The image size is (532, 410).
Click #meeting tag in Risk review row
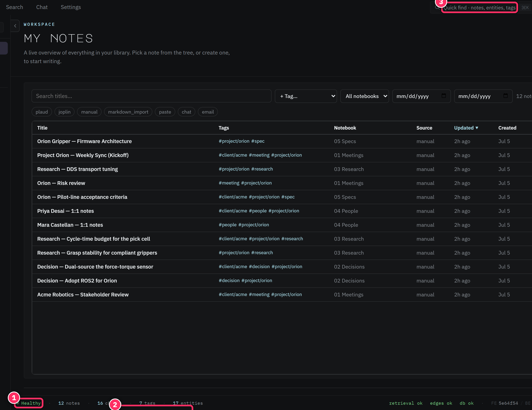point(229,183)
